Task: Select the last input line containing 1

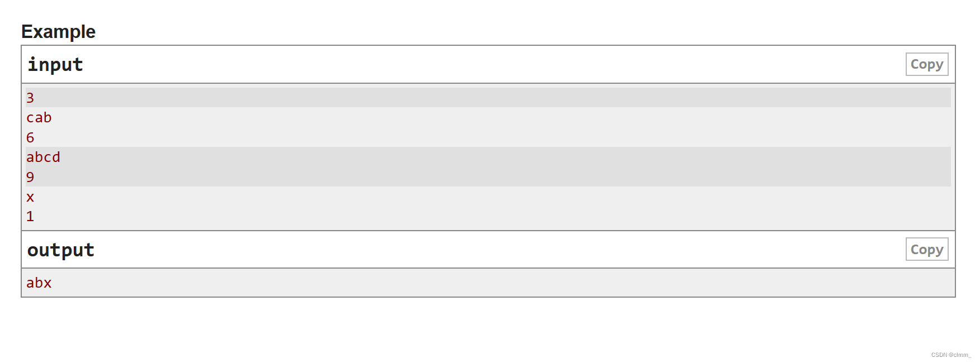Action: coord(30,216)
